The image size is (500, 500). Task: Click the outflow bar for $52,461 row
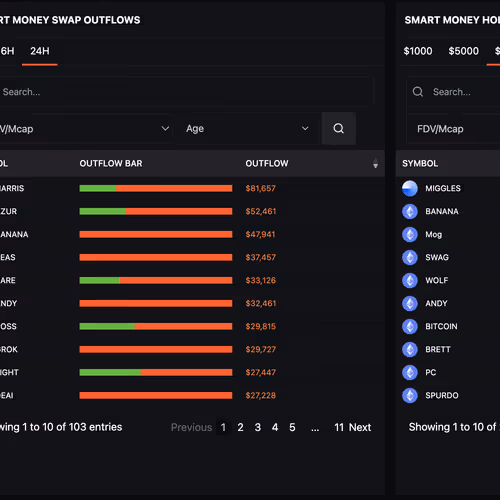156,211
